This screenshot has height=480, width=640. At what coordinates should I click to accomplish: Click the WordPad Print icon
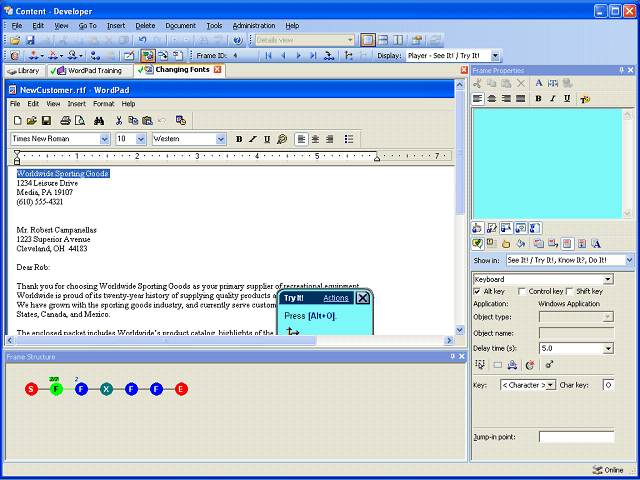[x=65, y=120]
